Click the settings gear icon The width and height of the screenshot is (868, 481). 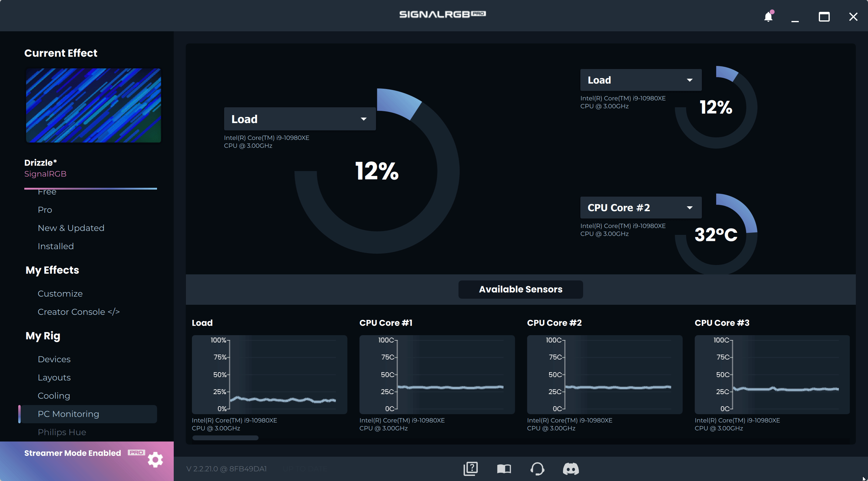[x=155, y=459]
